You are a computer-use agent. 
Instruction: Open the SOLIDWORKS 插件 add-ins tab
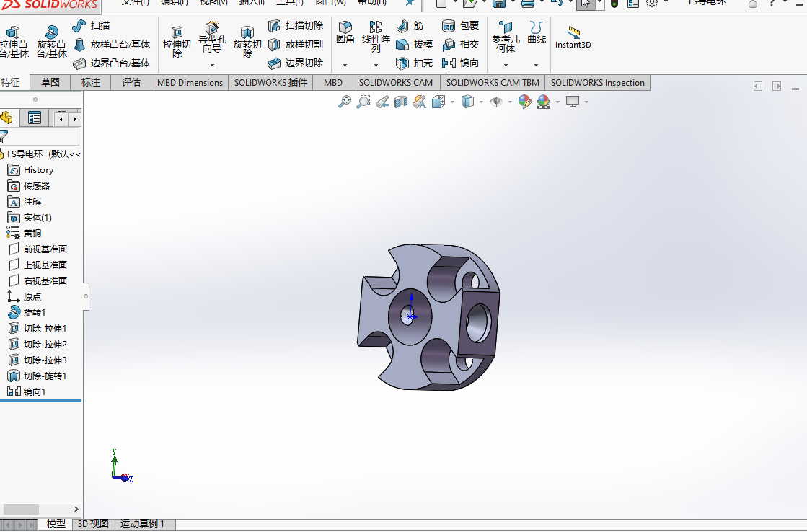(270, 82)
